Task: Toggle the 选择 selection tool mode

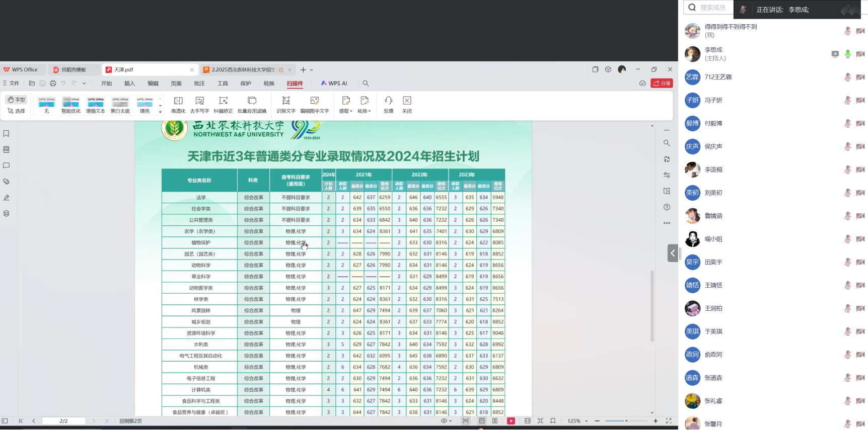Action: (x=16, y=111)
